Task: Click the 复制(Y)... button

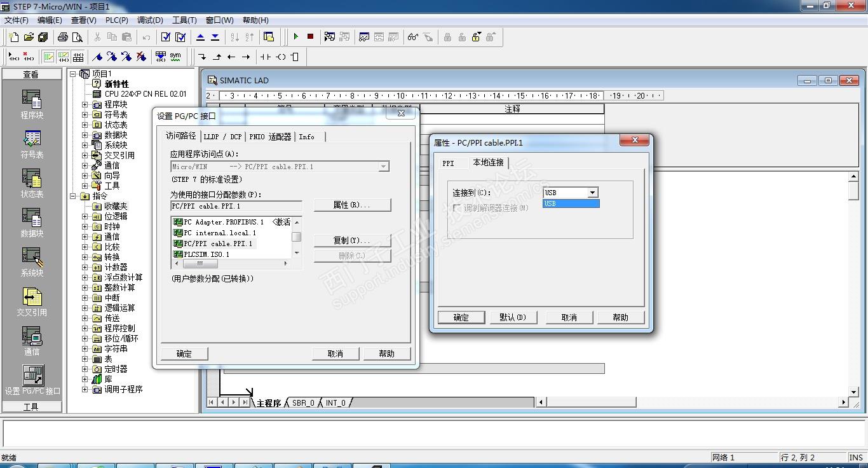Action: point(352,240)
